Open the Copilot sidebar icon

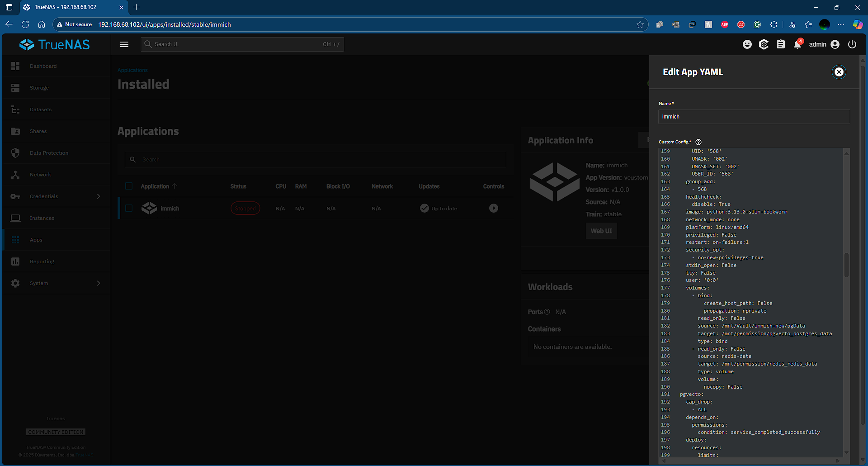(x=858, y=24)
